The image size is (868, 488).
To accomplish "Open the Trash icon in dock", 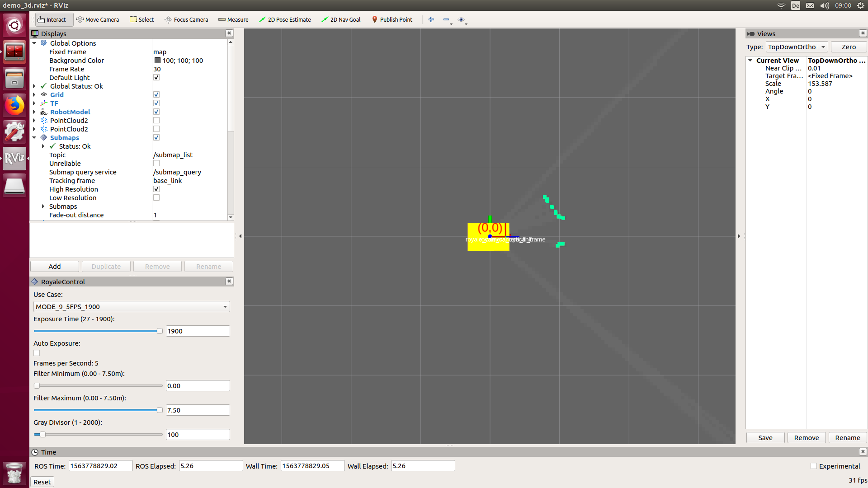I will click(14, 473).
